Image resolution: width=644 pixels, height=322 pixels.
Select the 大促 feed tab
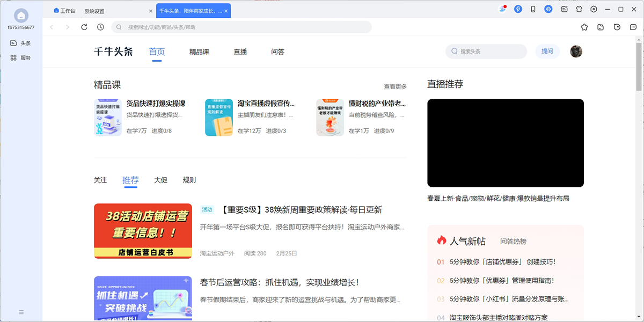click(160, 180)
